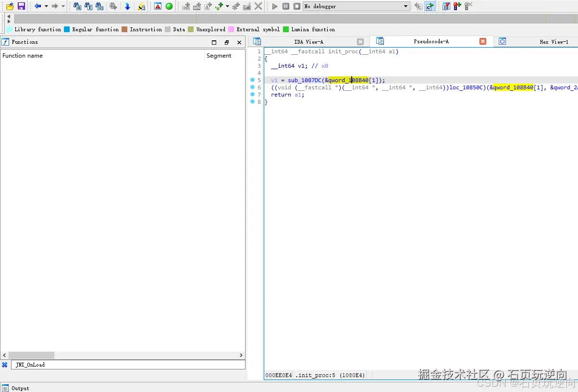Click the green plus structure icon

220,6
